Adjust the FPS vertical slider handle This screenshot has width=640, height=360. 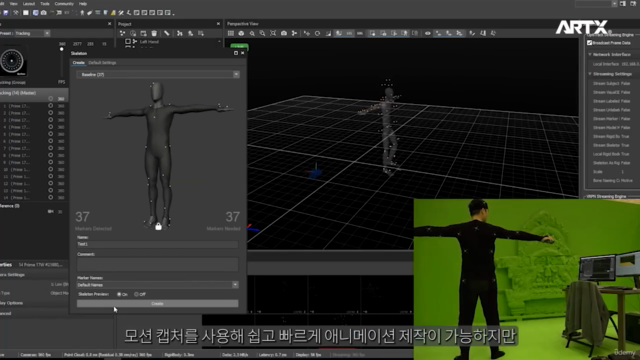click(62, 49)
